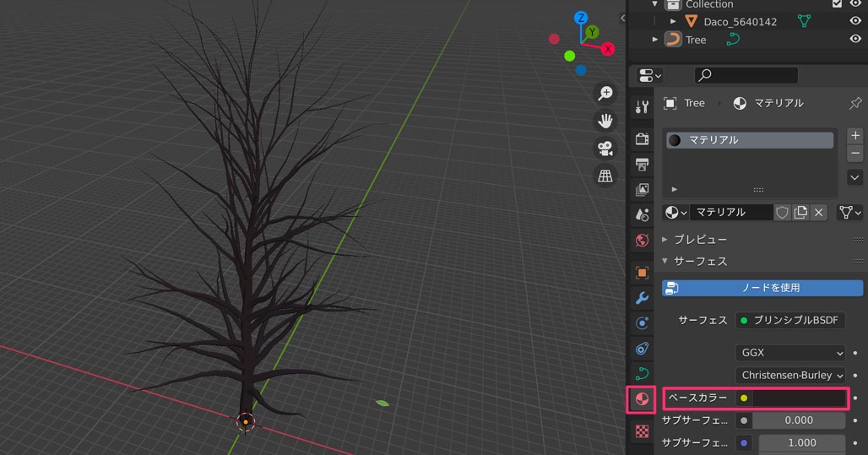Screen dimensions: 868x455
Task: Click the マテリアル name field
Action: tap(730, 213)
